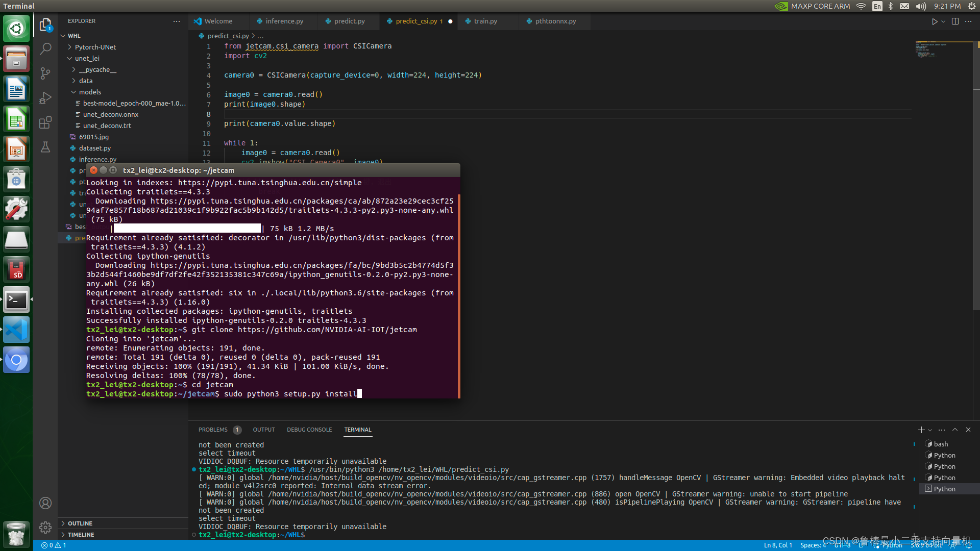Viewport: 980px width, 551px height.
Task: Open the DEBUG CONSOLE panel tab
Action: coord(309,430)
